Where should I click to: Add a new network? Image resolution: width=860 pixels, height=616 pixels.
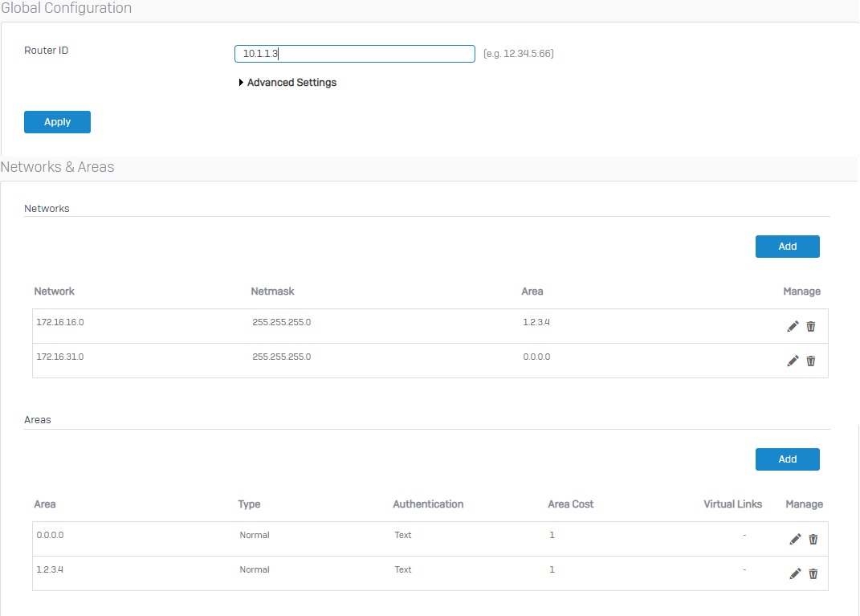(x=788, y=247)
